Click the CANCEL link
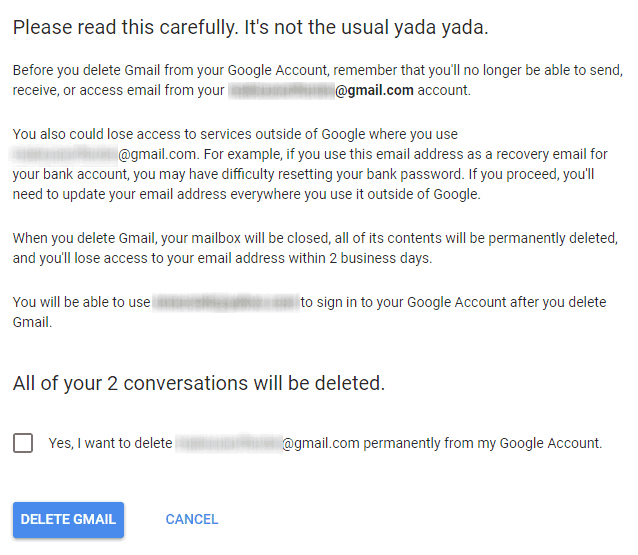Image resolution: width=638 pixels, height=555 pixels. (x=191, y=519)
